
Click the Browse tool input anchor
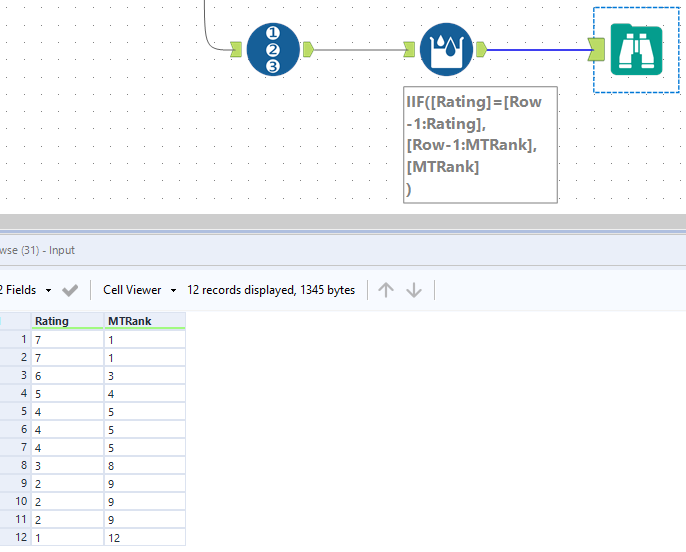(x=597, y=48)
